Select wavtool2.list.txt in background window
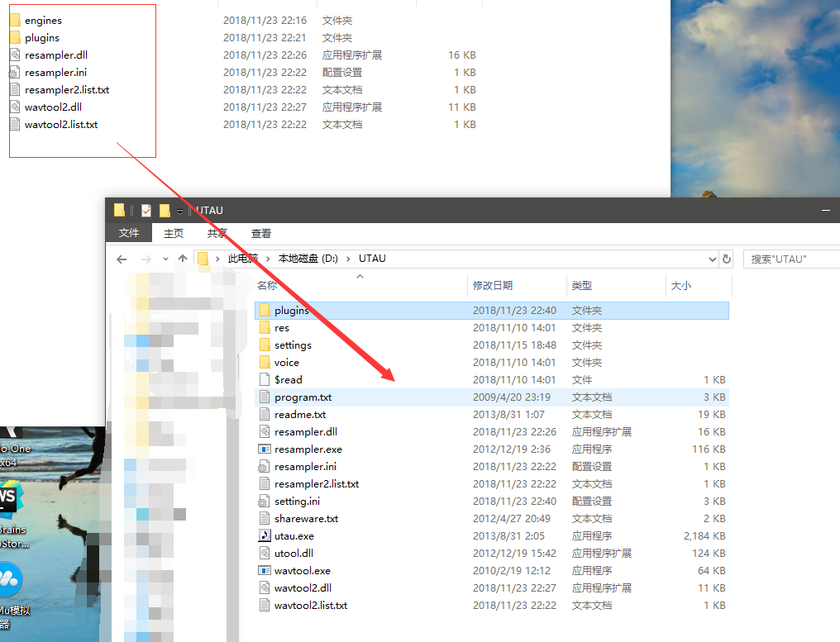 [61, 125]
